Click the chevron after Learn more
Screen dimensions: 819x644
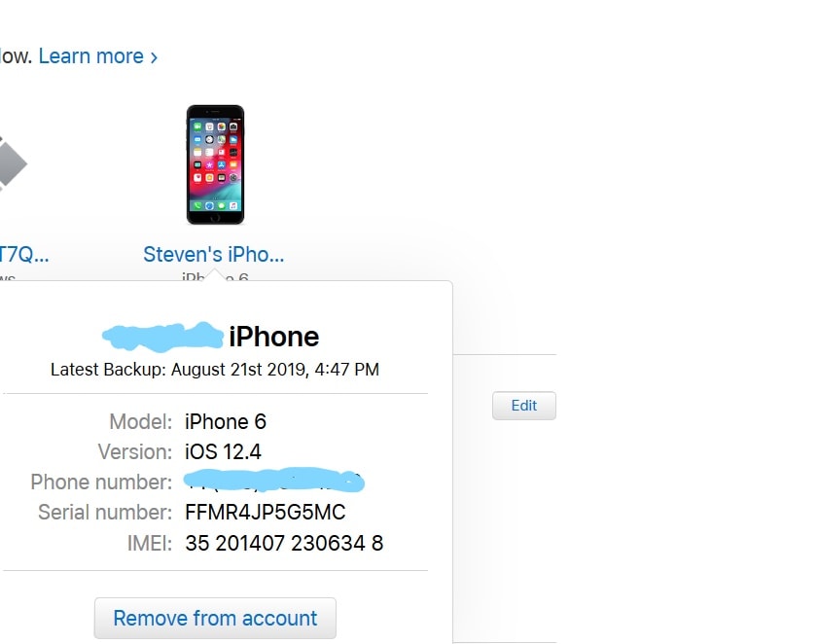tap(154, 57)
